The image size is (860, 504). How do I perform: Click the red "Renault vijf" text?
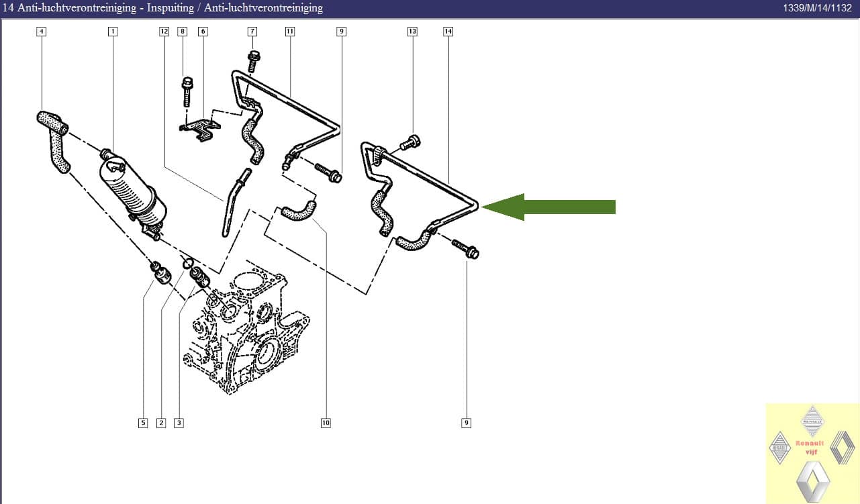coord(813,447)
